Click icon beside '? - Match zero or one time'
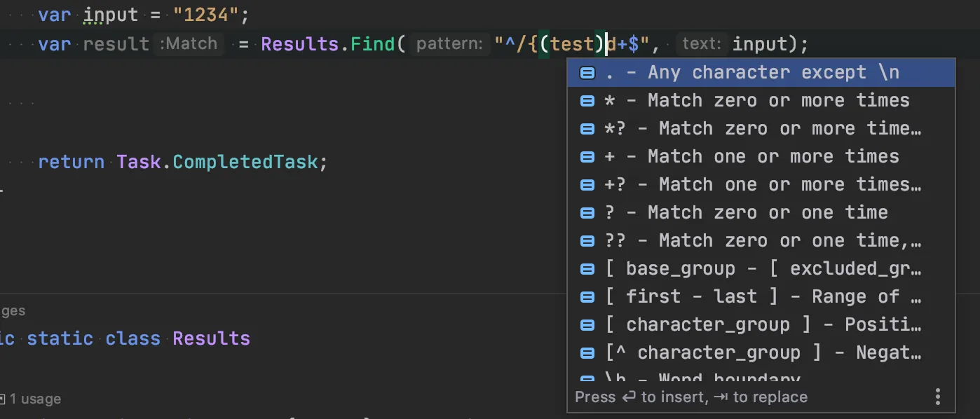 tap(587, 213)
